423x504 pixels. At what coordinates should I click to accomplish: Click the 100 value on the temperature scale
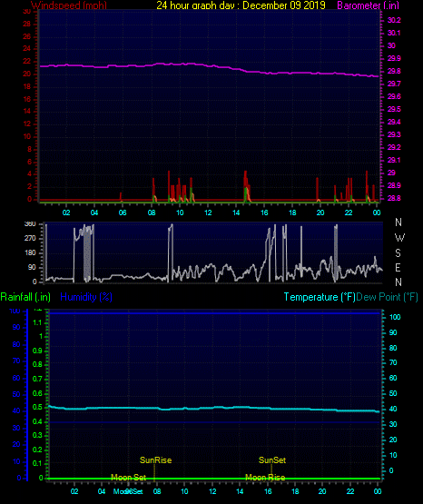pyautogui.click(x=395, y=317)
